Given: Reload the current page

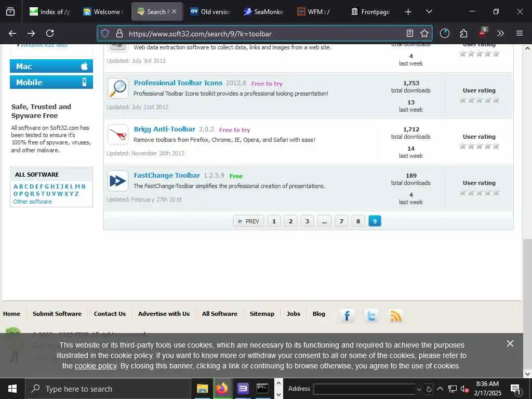Looking at the screenshot, I should [50, 33].
